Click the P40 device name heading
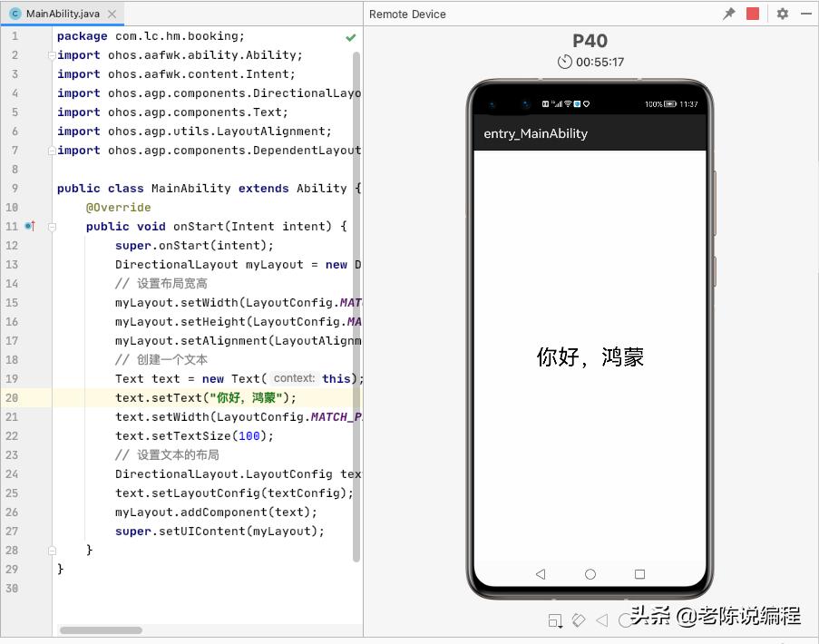Viewport: 819px width, 644px height. (590, 41)
